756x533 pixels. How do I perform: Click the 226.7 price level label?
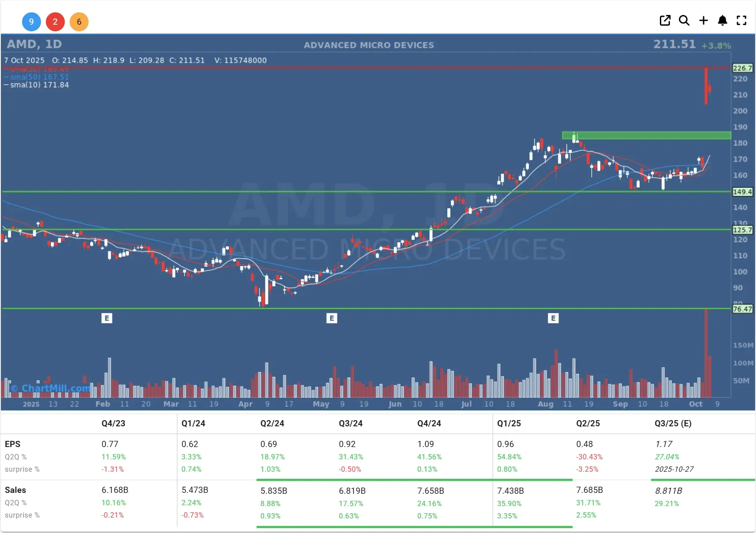click(x=742, y=68)
